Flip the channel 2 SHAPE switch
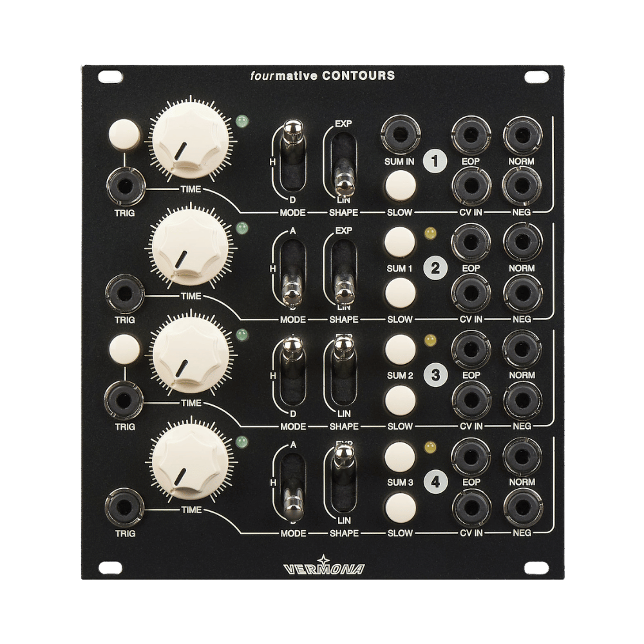Screen dimensions: 644x644 click(x=344, y=272)
